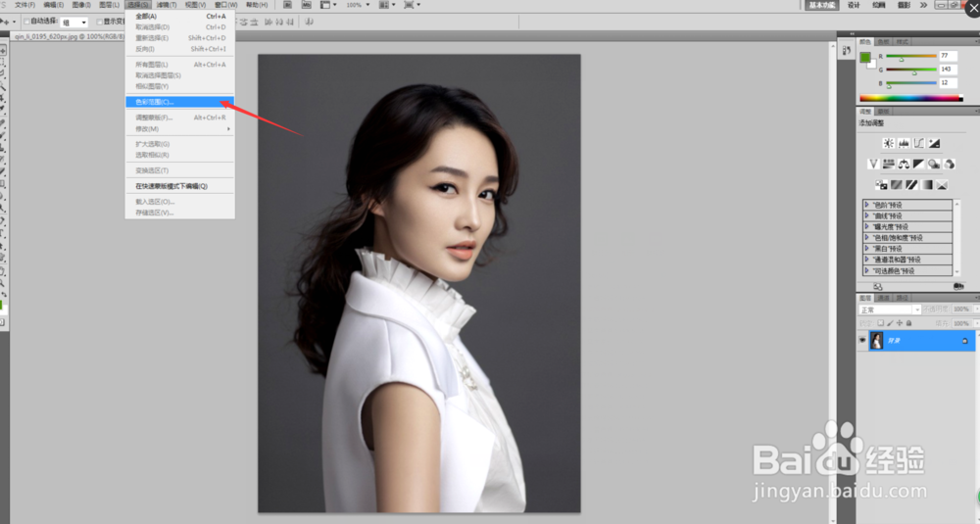Screen dimensions: 980x524
Task: Add a Hue/Saturation adjustment
Action: (888, 165)
